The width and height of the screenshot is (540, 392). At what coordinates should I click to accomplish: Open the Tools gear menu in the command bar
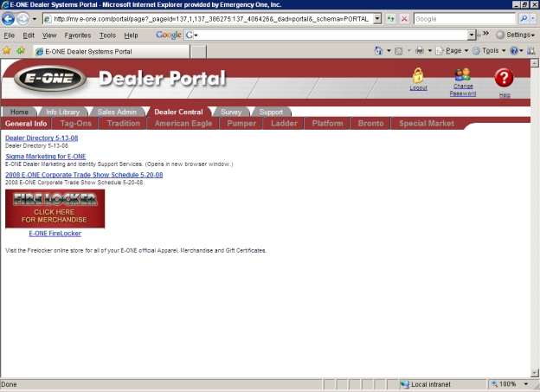(489, 51)
